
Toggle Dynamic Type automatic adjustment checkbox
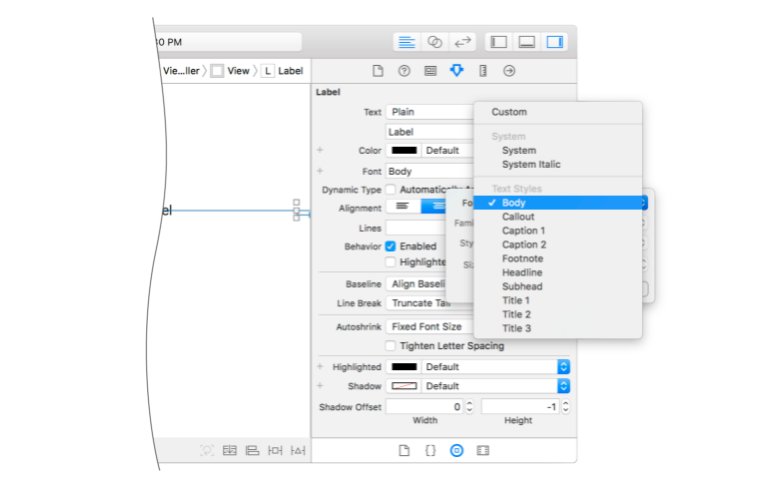pos(391,189)
